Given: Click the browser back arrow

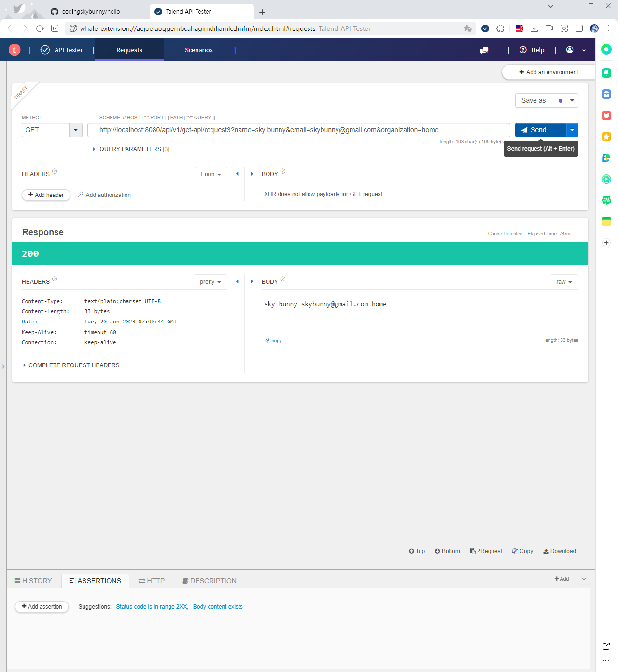Looking at the screenshot, I should tap(10, 28).
